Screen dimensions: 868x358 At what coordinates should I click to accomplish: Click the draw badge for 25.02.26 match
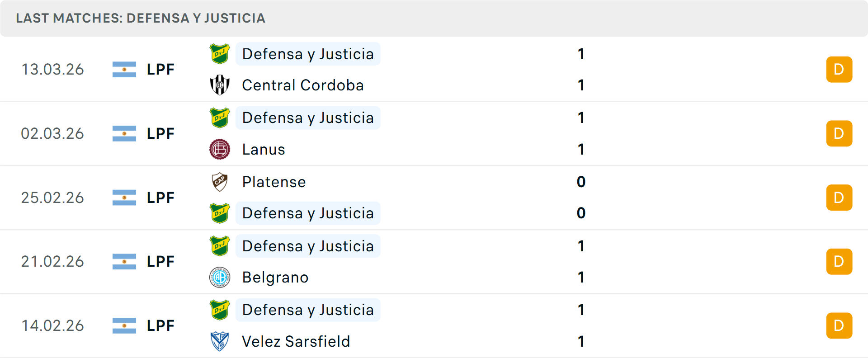coord(839,198)
